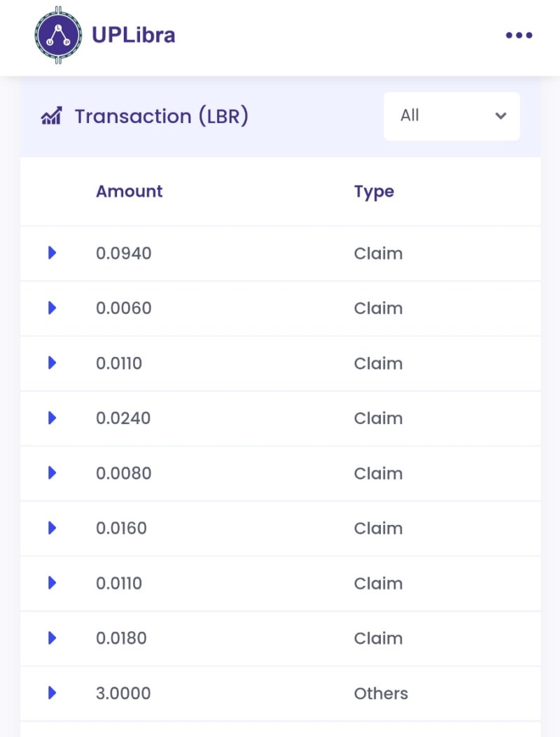This screenshot has height=737, width=560.
Task: Open the three-dot overflow menu
Action: tap(519, 36)
